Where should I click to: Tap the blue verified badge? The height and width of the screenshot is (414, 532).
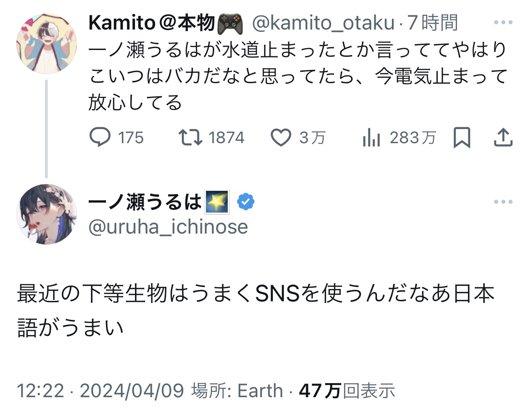tap(246, 202)
